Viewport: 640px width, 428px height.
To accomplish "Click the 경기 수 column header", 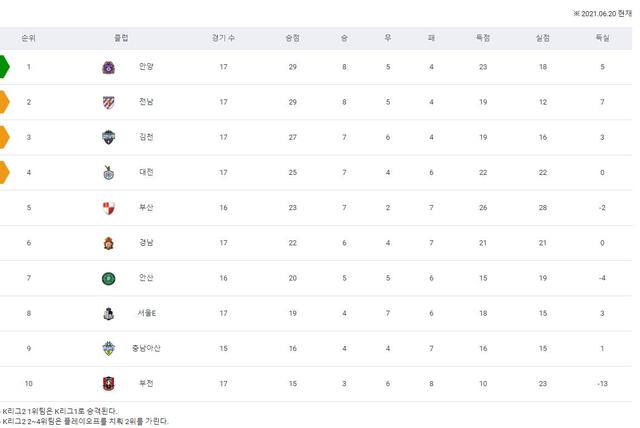I will tap(224, 38).
